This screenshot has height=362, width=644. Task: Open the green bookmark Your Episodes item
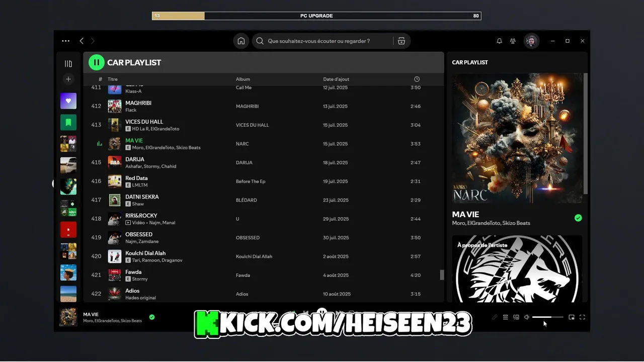tap(68, 122)
